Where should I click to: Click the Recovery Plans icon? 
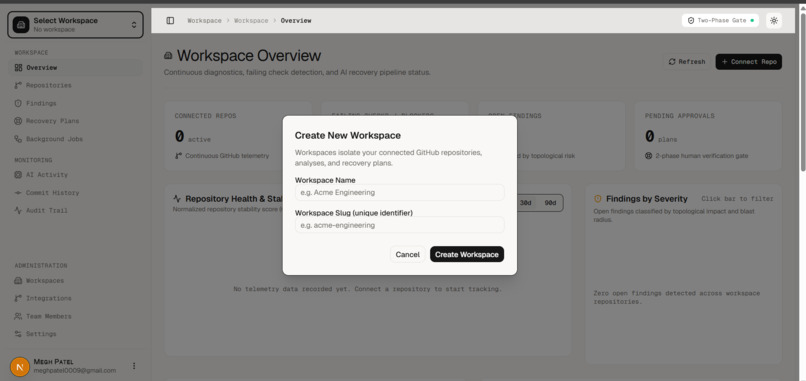(19, 121)
